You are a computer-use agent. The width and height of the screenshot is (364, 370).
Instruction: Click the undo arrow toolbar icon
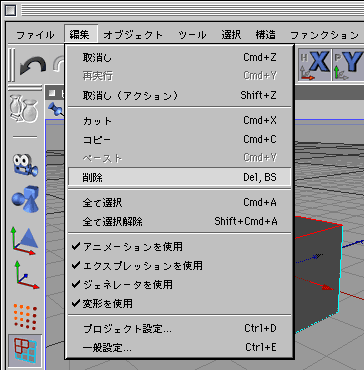tap(33, 66)
